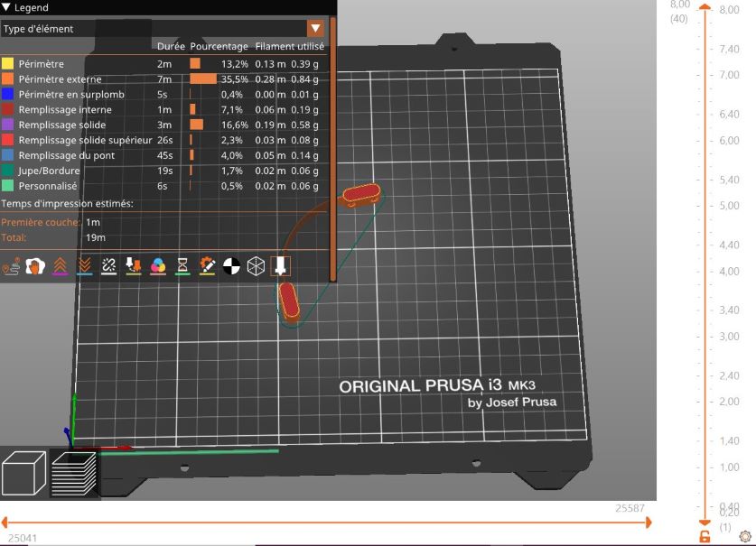Viewport: 756px width, 546px height.
Task: Toggle the Jupe/Bordure row label
Action: click(x=49, y=171)
